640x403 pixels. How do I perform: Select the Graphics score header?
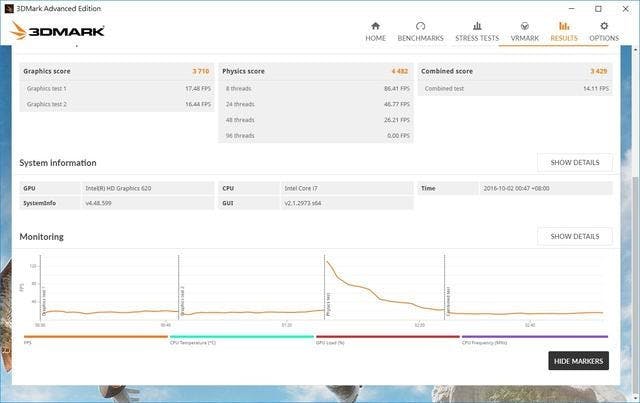(x=49, y=71)
